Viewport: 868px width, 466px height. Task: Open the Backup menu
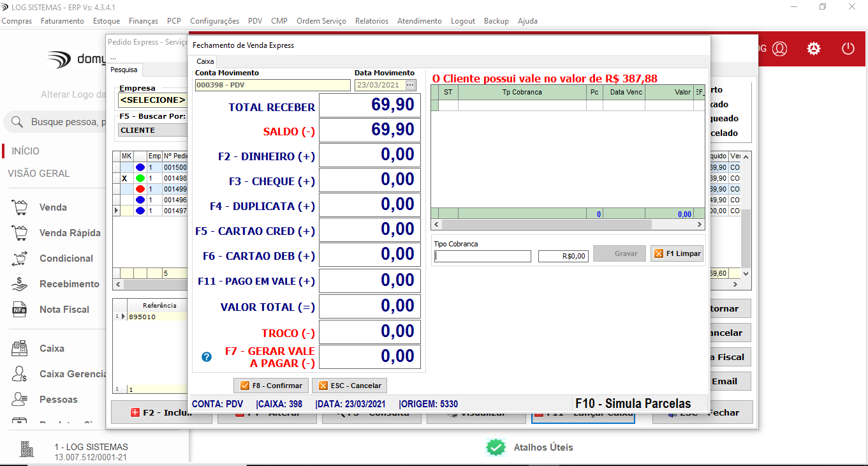[496, 21]
